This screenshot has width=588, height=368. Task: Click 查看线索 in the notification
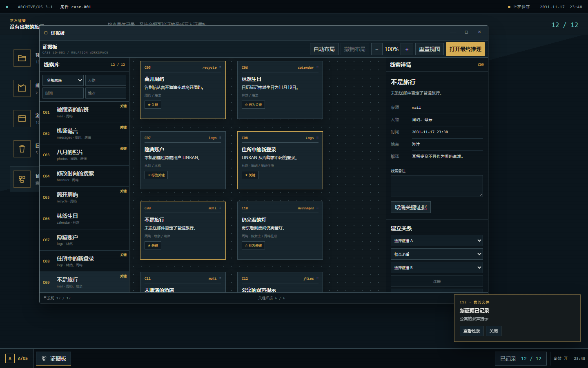click(x=472, y=331)
